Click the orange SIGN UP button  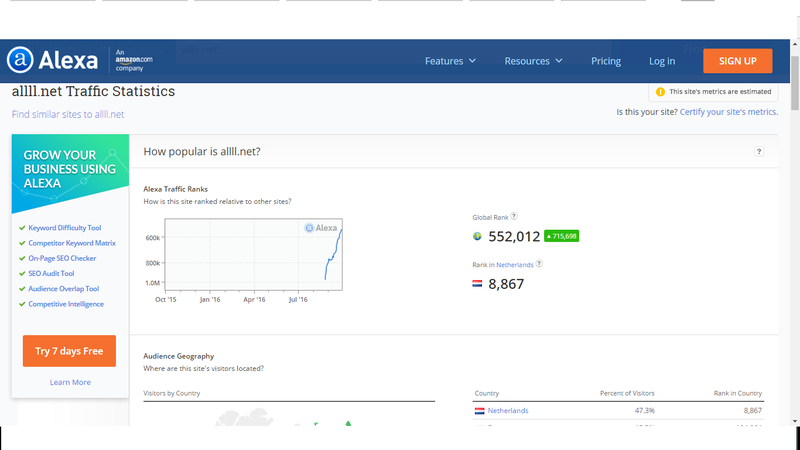point(737,61)
